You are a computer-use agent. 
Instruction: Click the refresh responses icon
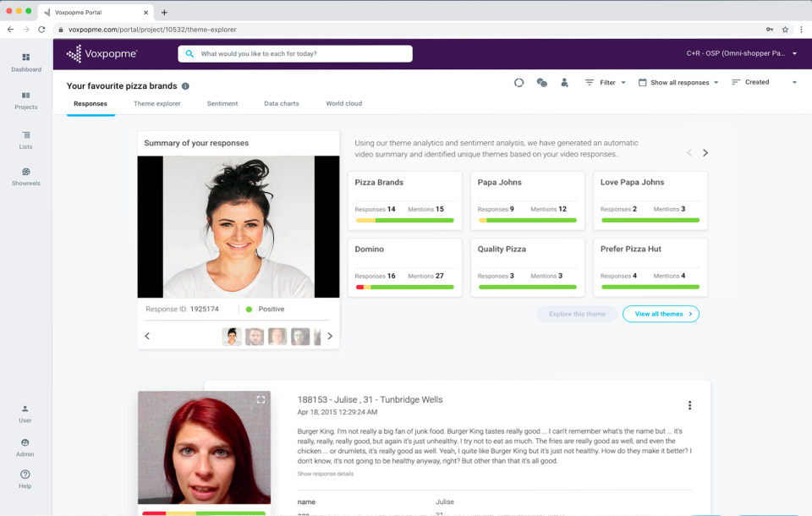coord(518,82)
